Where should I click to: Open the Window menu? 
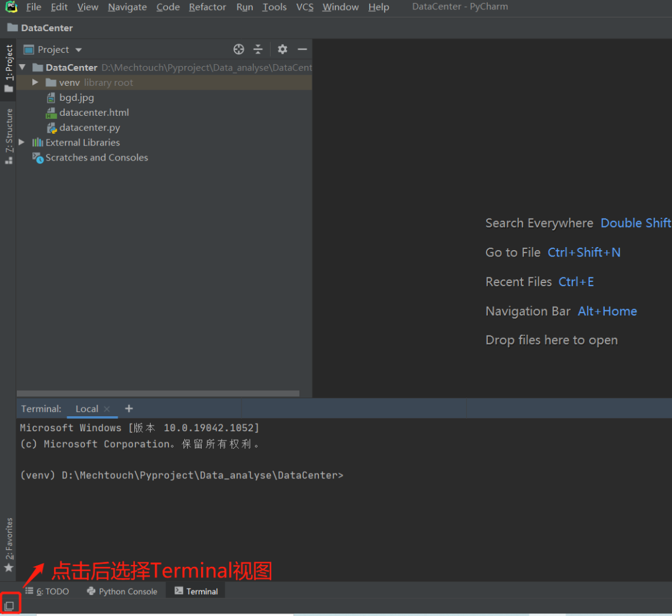(341, 7)
